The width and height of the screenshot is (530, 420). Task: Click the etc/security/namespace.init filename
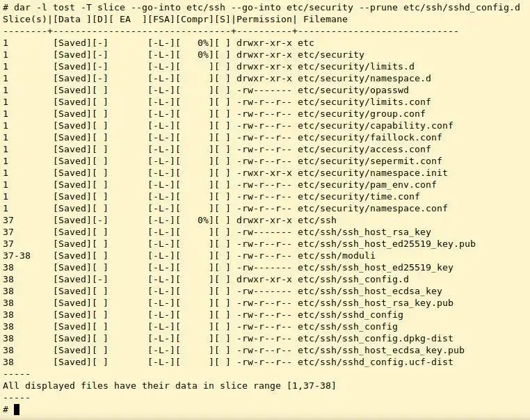[x=373, y=173]
